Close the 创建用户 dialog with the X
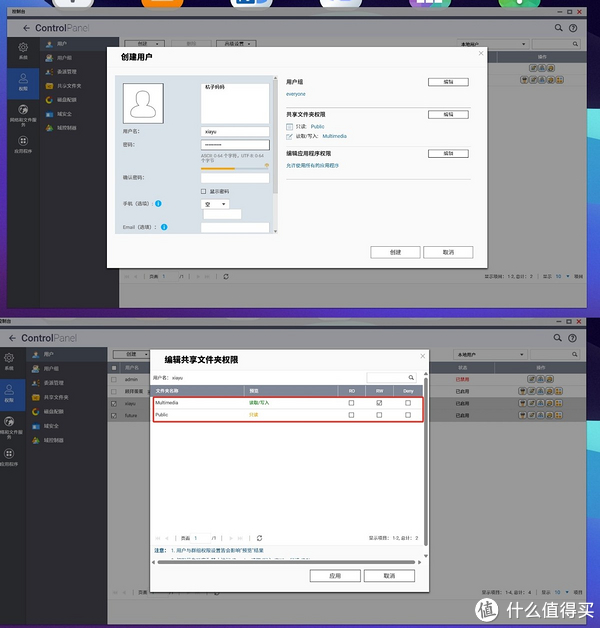 click(x=481, y=54)
